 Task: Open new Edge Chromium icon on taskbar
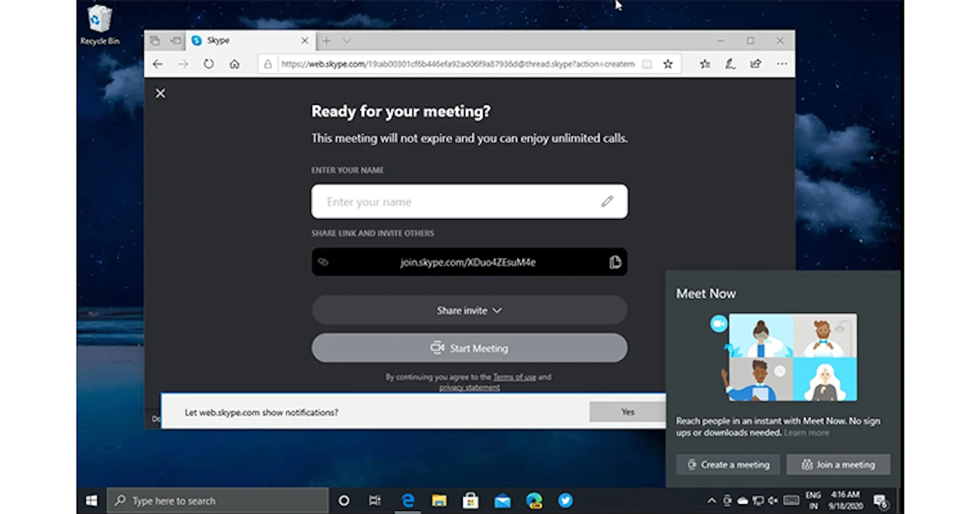(x=534, y=501)
